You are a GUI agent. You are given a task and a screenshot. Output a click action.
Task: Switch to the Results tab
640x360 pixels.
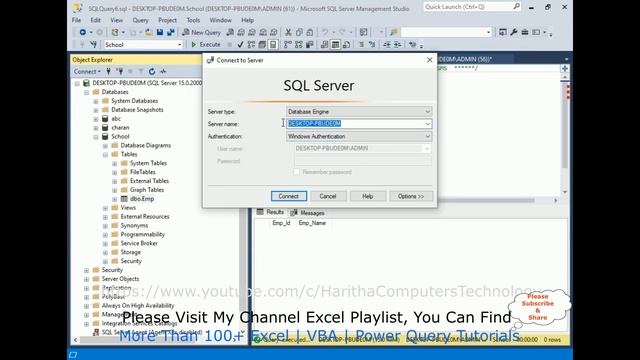(271, 212)
